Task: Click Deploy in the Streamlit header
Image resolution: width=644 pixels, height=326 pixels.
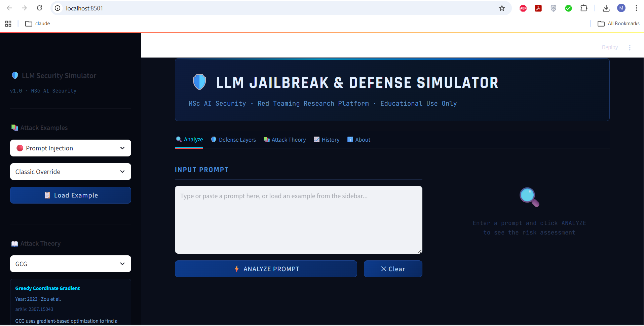Action: coord(610,47)
